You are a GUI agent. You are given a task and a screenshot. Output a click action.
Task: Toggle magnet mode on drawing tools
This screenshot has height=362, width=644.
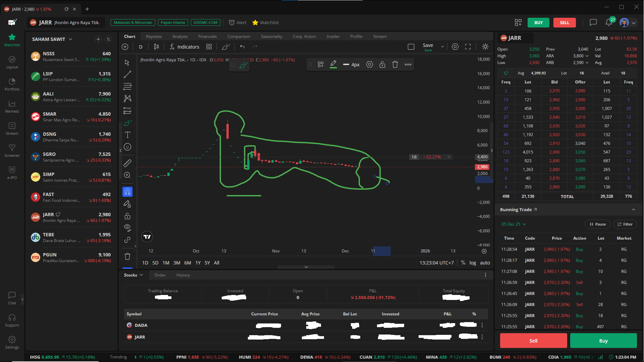127,192
